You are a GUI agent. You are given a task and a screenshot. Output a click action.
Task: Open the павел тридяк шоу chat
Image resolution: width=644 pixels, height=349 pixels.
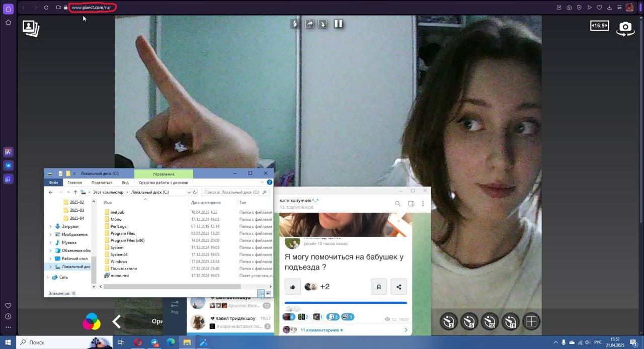(231, 322)
